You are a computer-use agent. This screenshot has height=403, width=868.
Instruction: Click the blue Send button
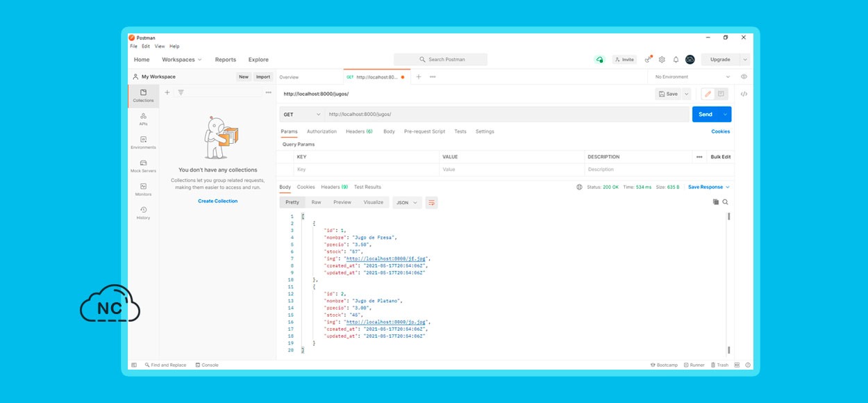coord(706,114)
